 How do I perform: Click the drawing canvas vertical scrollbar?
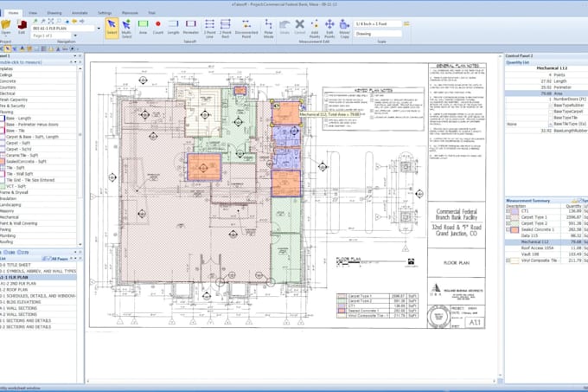point(500,215)
